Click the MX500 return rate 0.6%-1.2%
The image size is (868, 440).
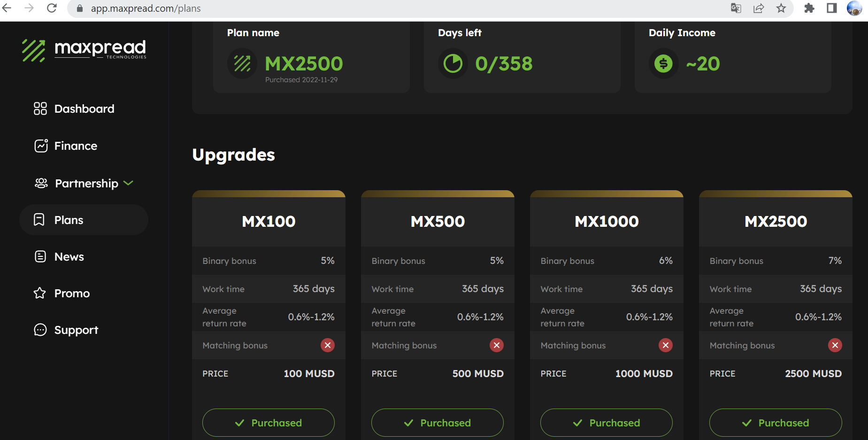[x=480, y=317]
